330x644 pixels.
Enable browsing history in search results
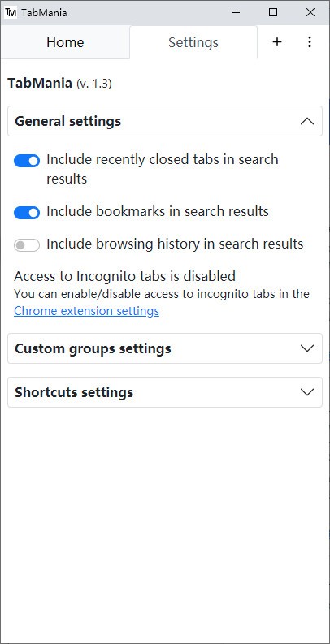(27, 245)
